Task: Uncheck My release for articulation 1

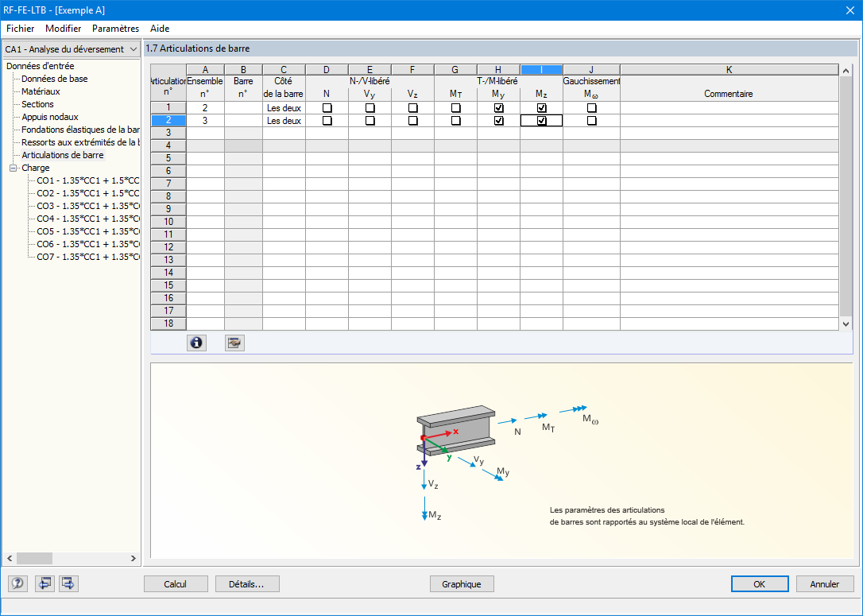Action: pyautogui.click(x=498, y=108)
